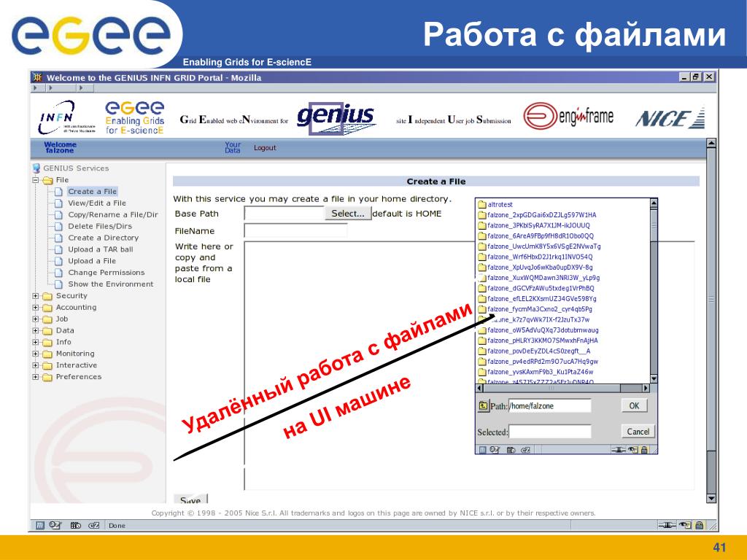Open Show the Environment service
This screenshot has height=560, width=747.
point(111,284)
